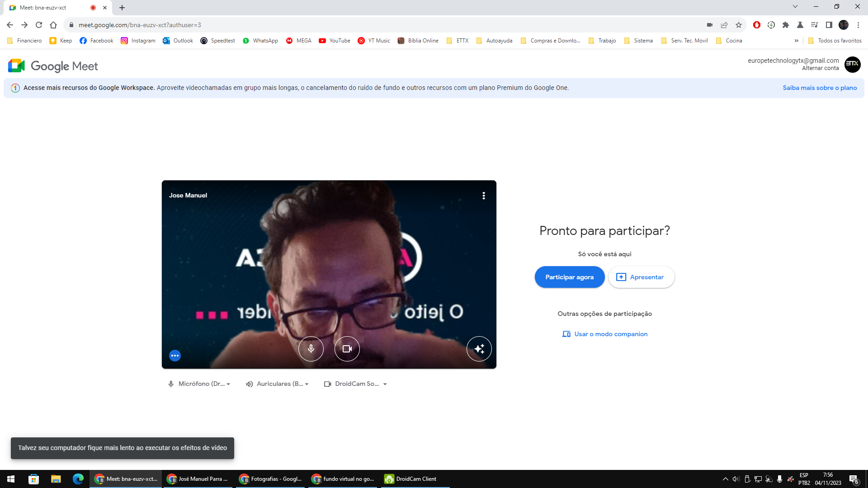
Task: Click Saiba mais sobre o plano link
Action: point(820,88)
